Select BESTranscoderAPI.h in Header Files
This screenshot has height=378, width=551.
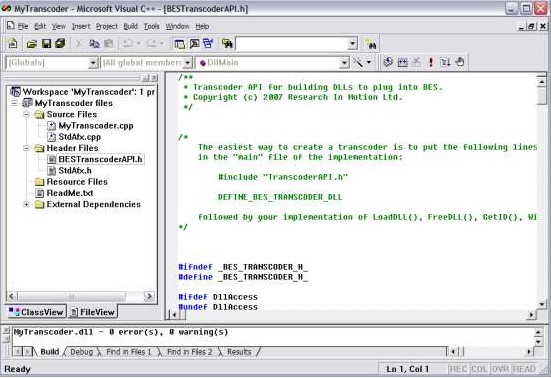[x=100, y=159]
